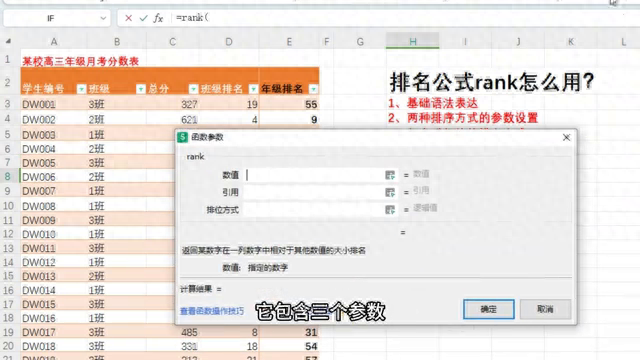Expand the name box dropdown arrow
The image size is (640, 360).
tap(103, 18)
